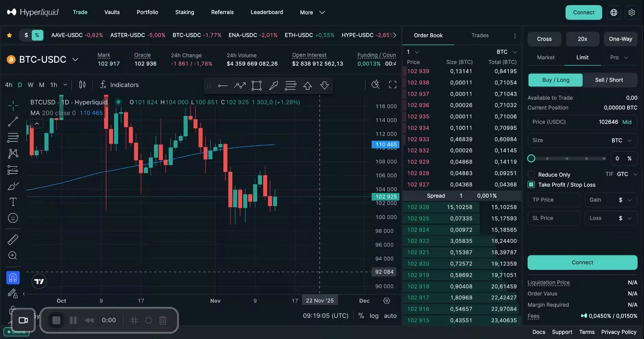Click rectangle shape tool in floating toolbar
This screenshot has height=339, width=644.
[x=256, y=86]
